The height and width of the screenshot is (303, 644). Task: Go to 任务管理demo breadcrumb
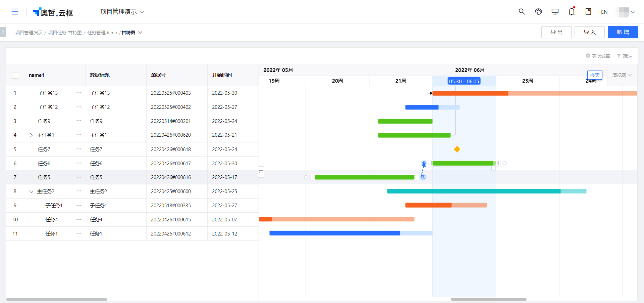pyautogui.click(x=102, y=33)
